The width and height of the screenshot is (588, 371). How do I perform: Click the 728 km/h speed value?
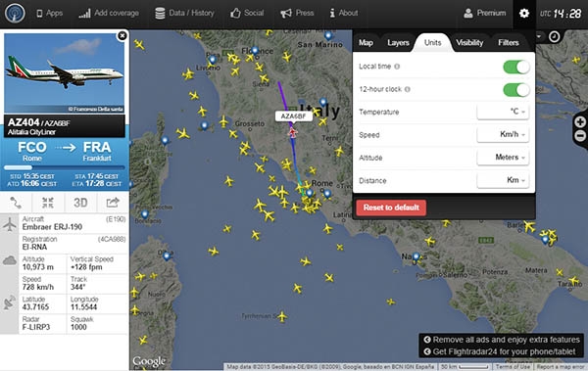click(x=38, y=287)
